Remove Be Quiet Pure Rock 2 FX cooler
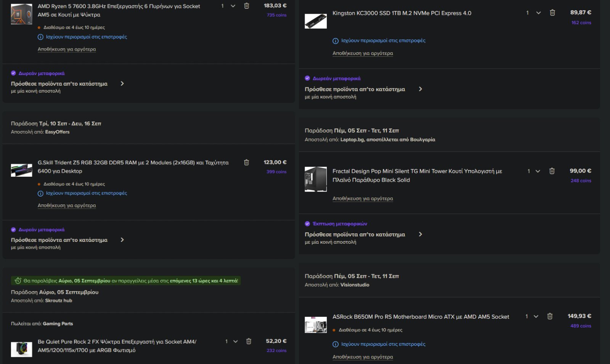Screen dimensions: 610x364 (249, 341)
